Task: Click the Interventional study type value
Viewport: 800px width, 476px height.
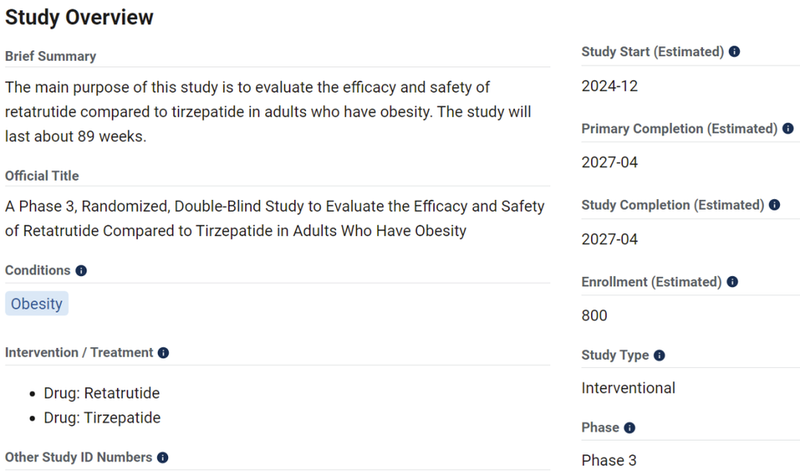Action: [628, 388]
